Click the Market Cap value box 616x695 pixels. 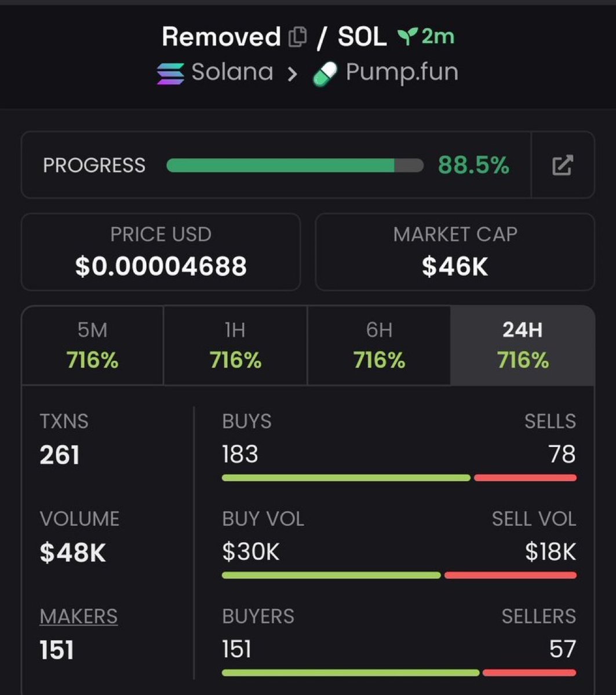pos(455,252)
